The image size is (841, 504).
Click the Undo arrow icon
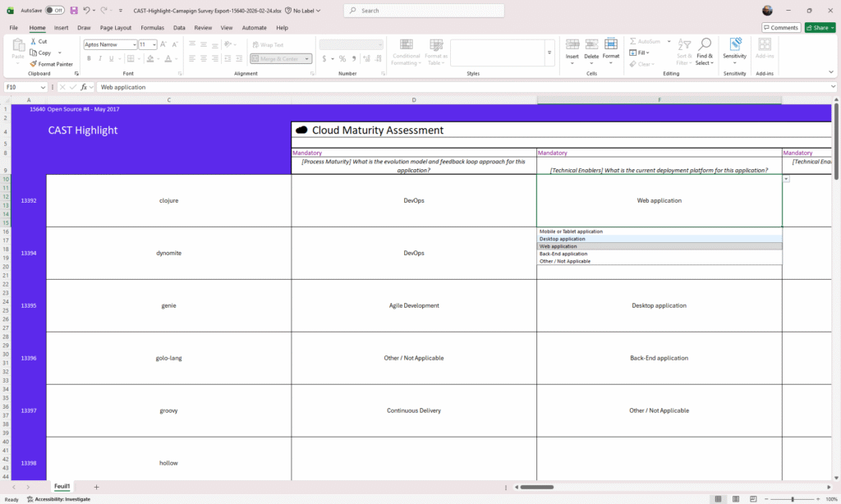point(86,11)
